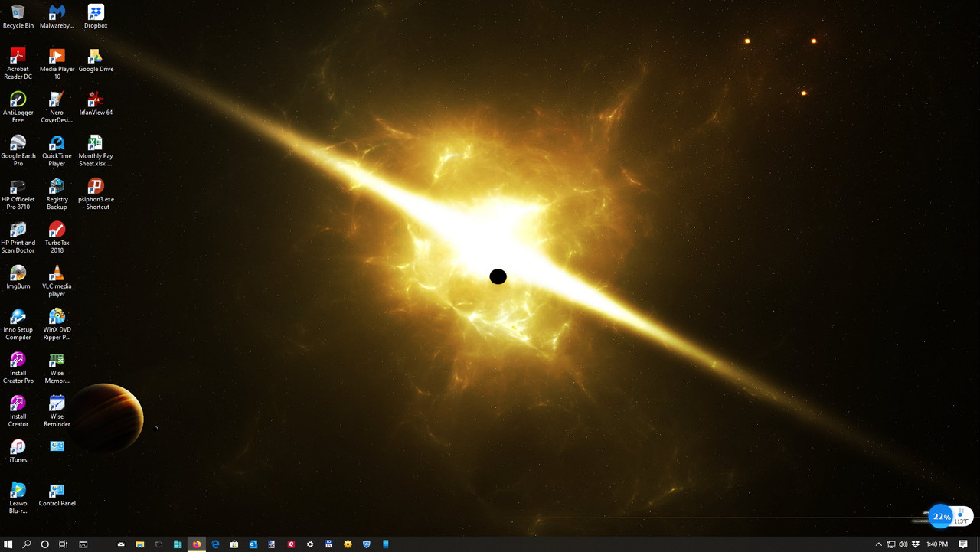
Task: Select the Acrobat Reader DC icon
Action: pos(18,63)
